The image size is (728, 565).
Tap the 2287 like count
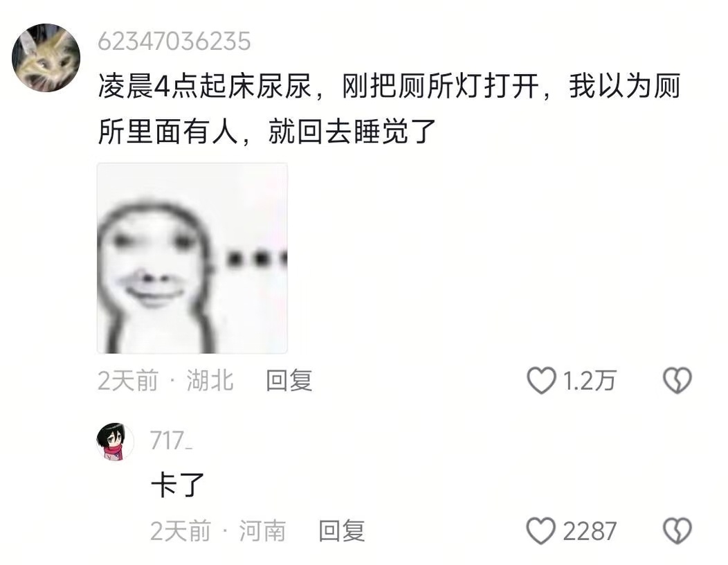pyautogui.click(x=590, y=531)
